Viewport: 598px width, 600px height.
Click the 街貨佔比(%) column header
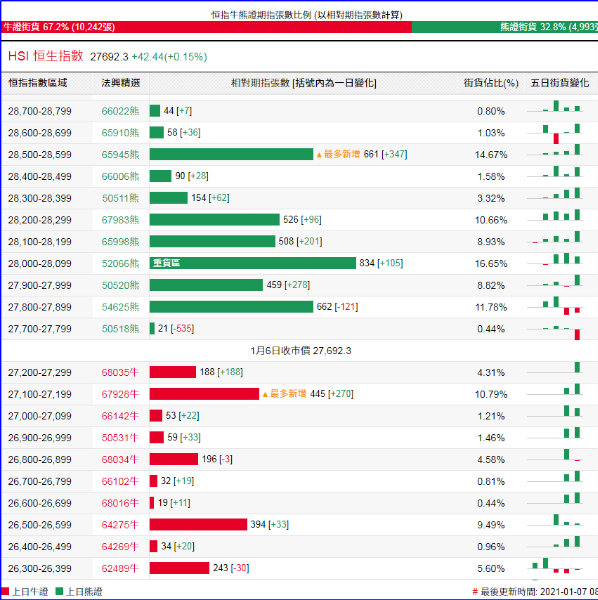point(491,83)
